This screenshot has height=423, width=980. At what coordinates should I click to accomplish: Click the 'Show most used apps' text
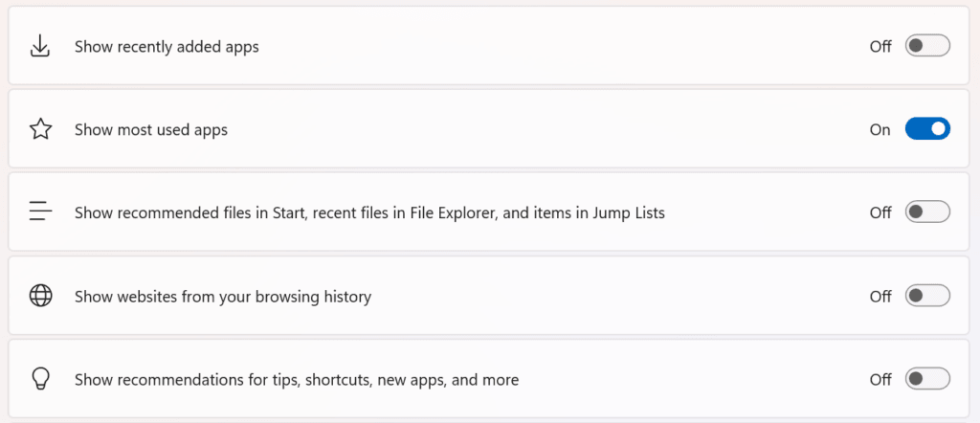point(151,129)
